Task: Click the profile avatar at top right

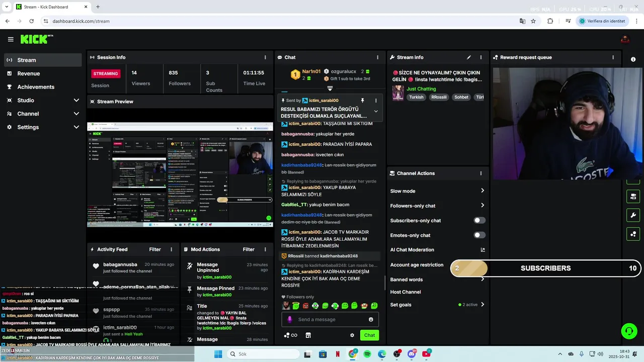Action: pos(625,39)
